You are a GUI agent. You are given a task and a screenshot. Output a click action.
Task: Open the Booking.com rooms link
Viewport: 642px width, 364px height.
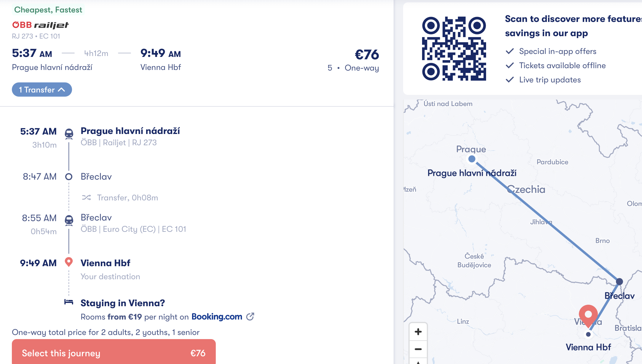217,317
